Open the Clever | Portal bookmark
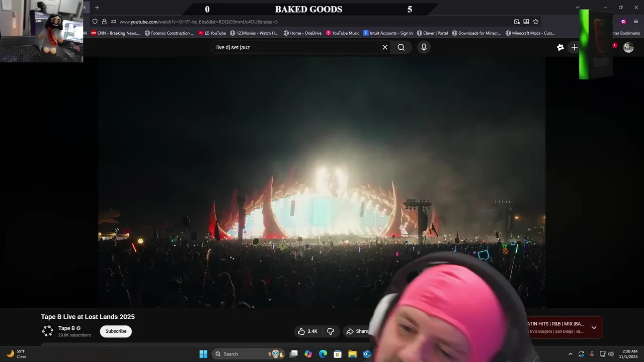 point(432,33)
